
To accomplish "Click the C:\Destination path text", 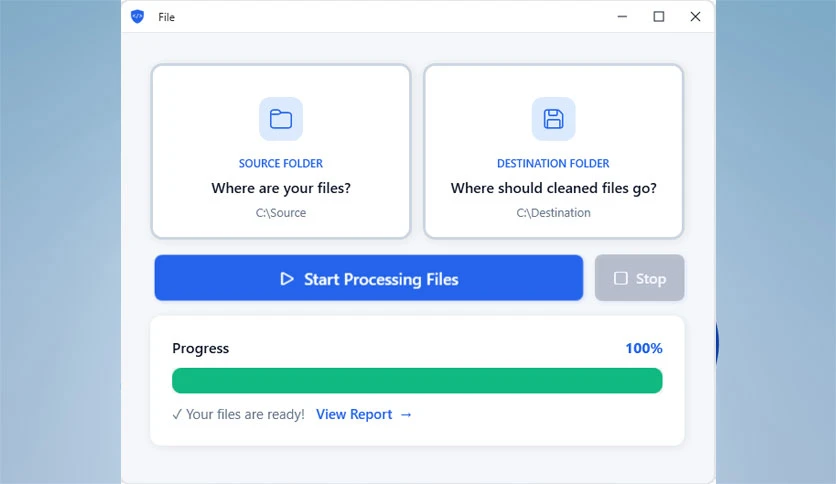I will pos(553,213).
